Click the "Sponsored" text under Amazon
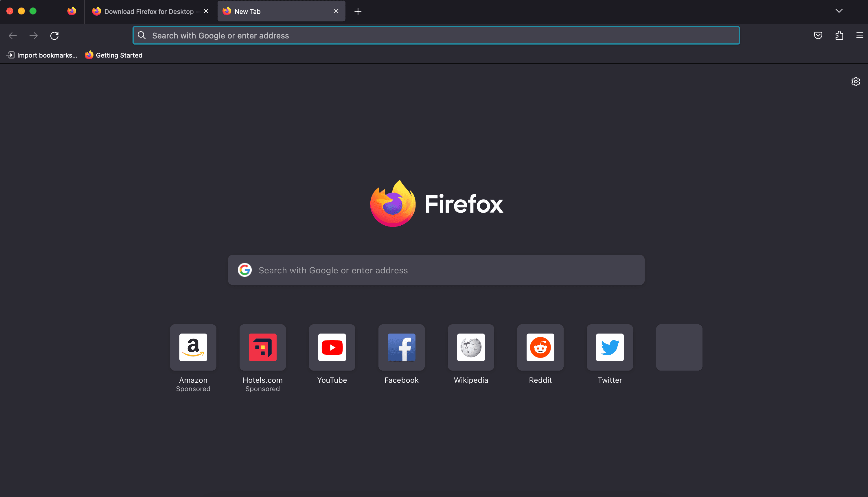This screenshot has width=868, height=497. pyautogui.click(x=193, y=389)
